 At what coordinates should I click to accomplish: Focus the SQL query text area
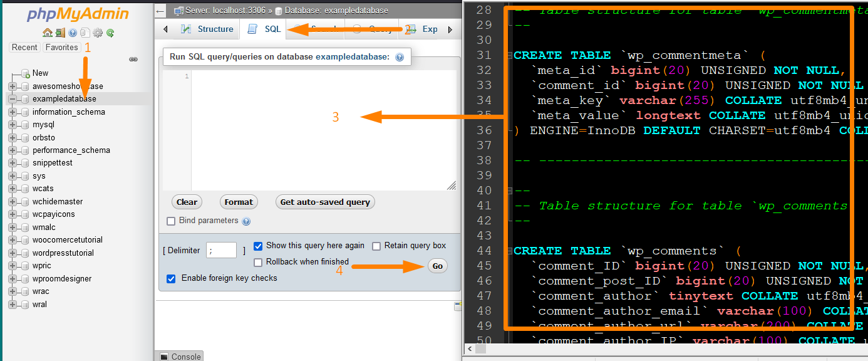(x=310, y=130)
